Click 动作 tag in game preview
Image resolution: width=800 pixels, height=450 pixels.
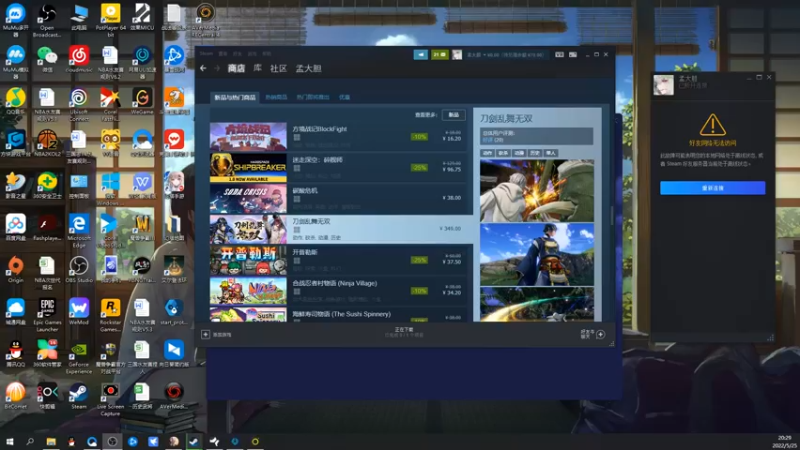point(487,153)
